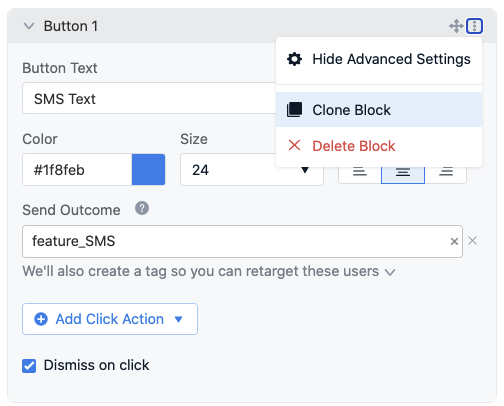
Task: Align button text left
Action: tap(360, 172)
